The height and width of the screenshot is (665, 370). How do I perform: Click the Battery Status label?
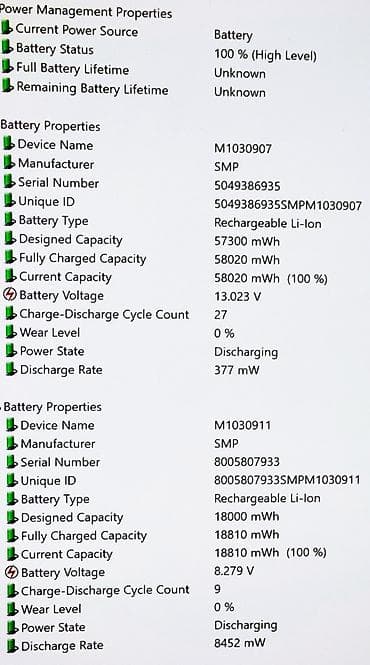coord(55,49)
